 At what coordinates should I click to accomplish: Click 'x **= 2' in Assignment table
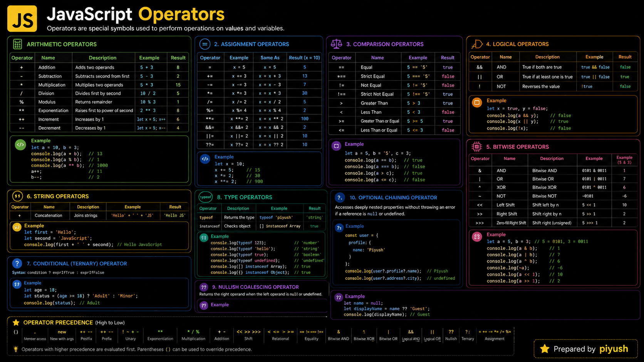pos(239,119)
